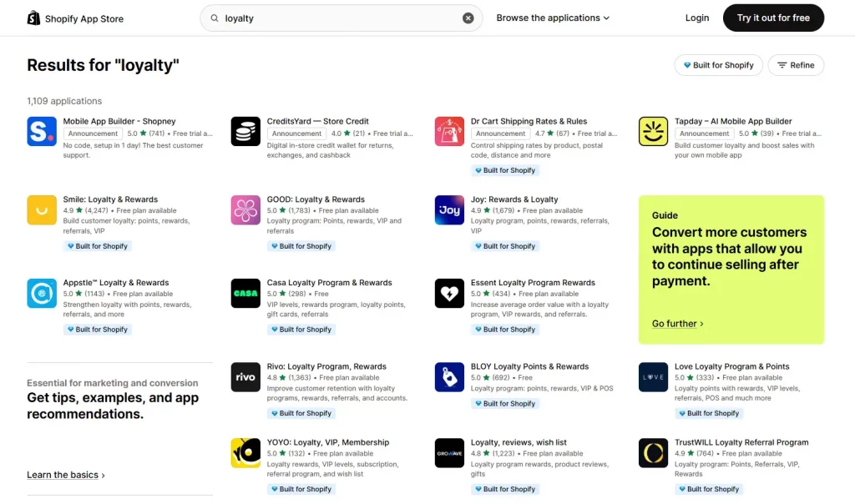The height and width of the screenshot is (504, 855).
Task: Click the Built for Shopify badge under BLOY
Action: (505, 404)
